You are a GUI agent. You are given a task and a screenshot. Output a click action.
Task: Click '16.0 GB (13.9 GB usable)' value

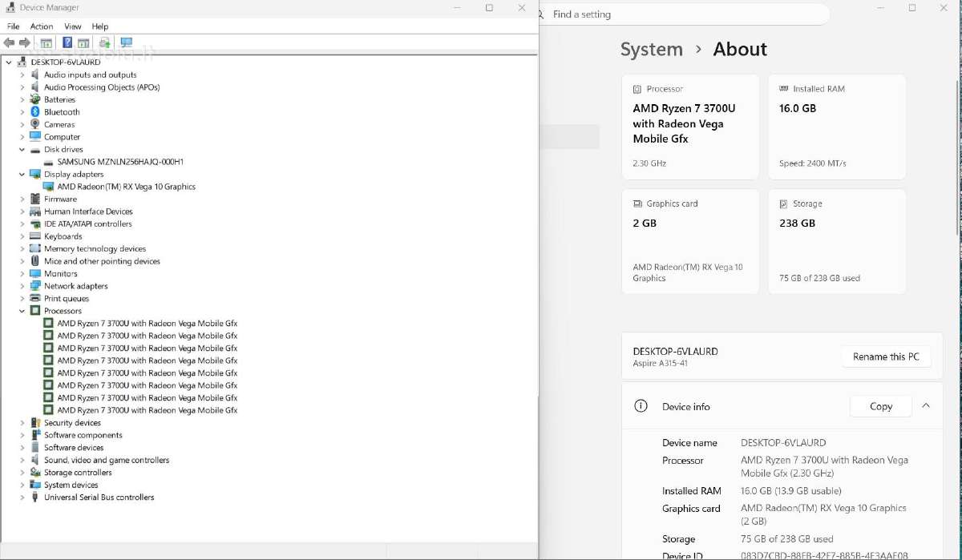pos(791,491)
